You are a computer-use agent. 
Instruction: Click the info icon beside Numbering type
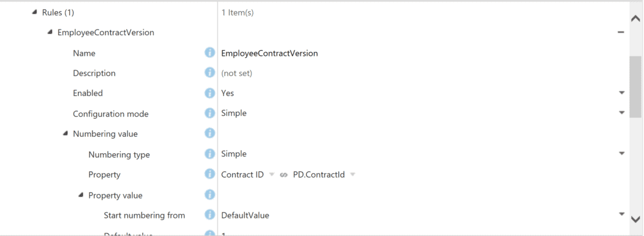[210, 154]
